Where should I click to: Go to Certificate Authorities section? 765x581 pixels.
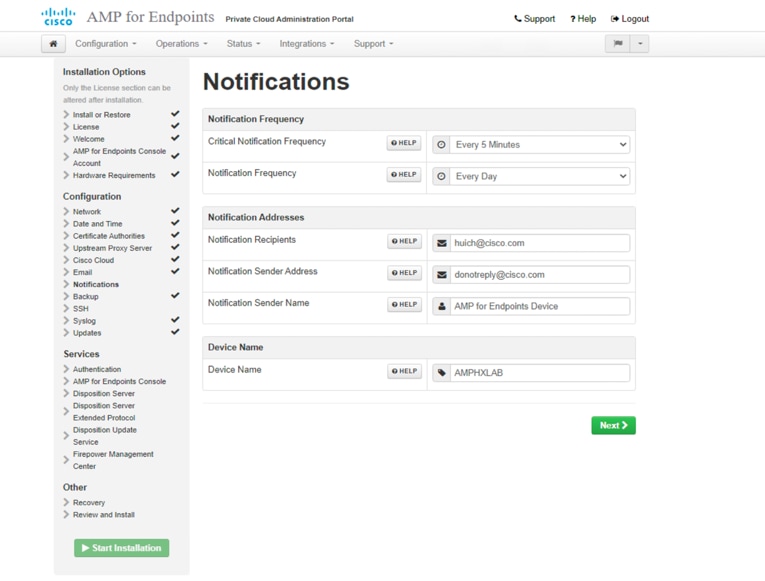(109, 237)
